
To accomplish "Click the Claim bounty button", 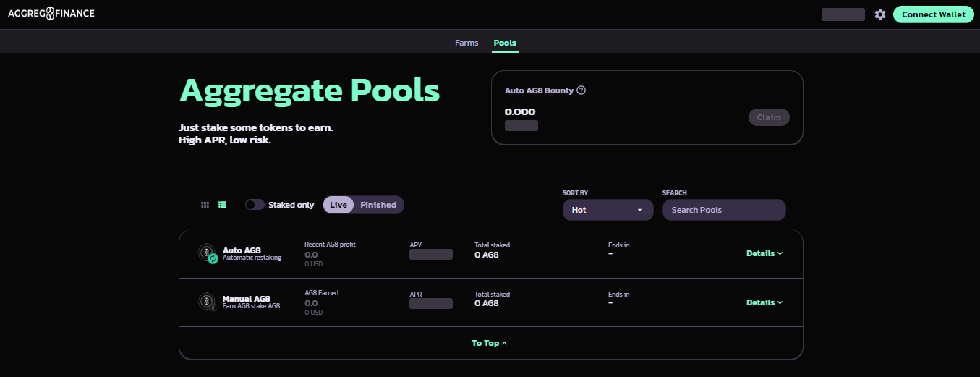I will [x=769, y=117].
